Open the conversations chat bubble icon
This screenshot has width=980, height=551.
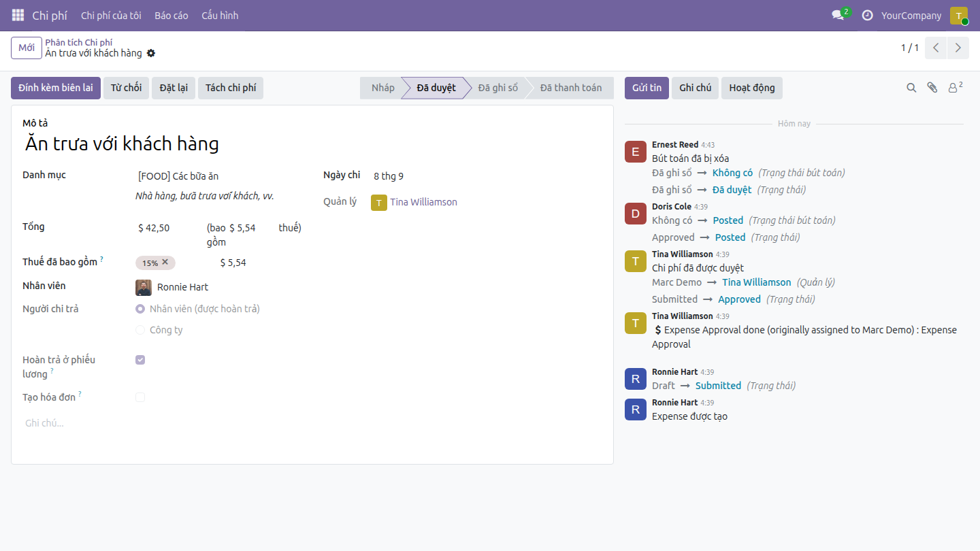[838, 15]
